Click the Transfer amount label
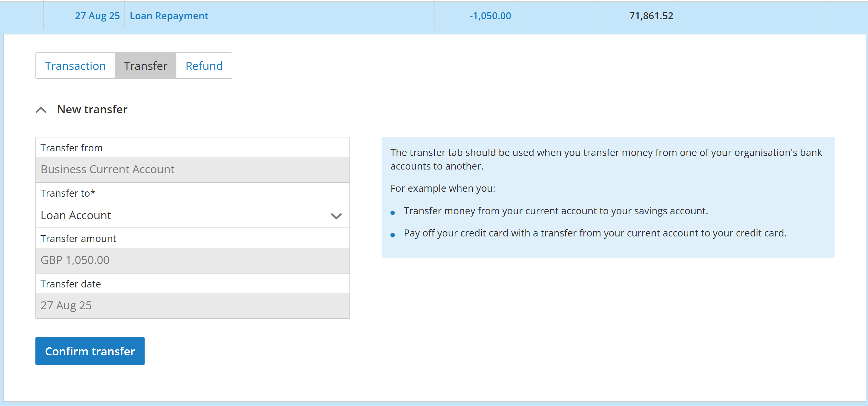868x406 pixels. 78,238
